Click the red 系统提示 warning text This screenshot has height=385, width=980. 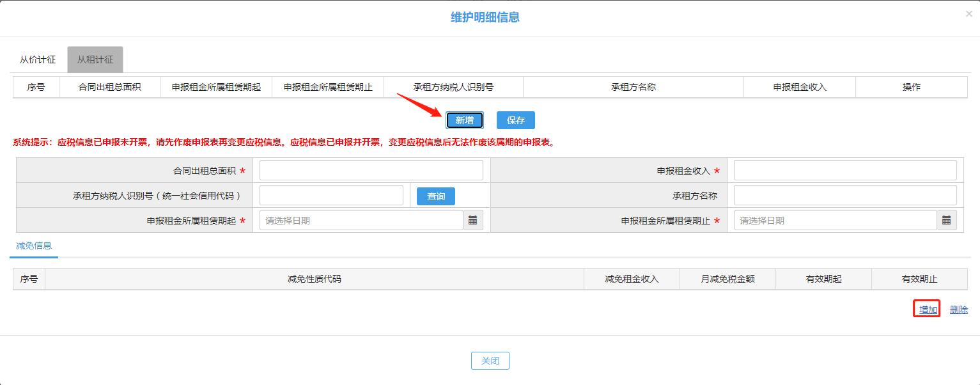coord(284,142)
